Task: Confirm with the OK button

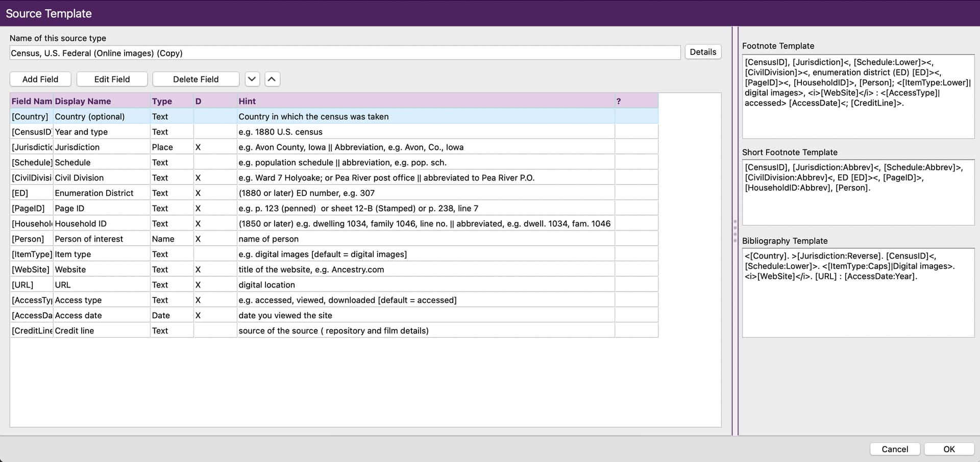Action: coord(949,449)
